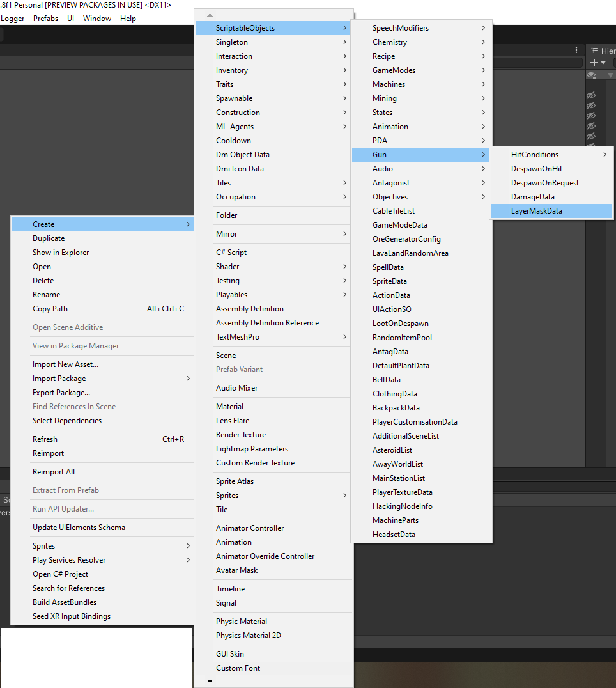Open the Prefabs menu

tap(45, 19)
